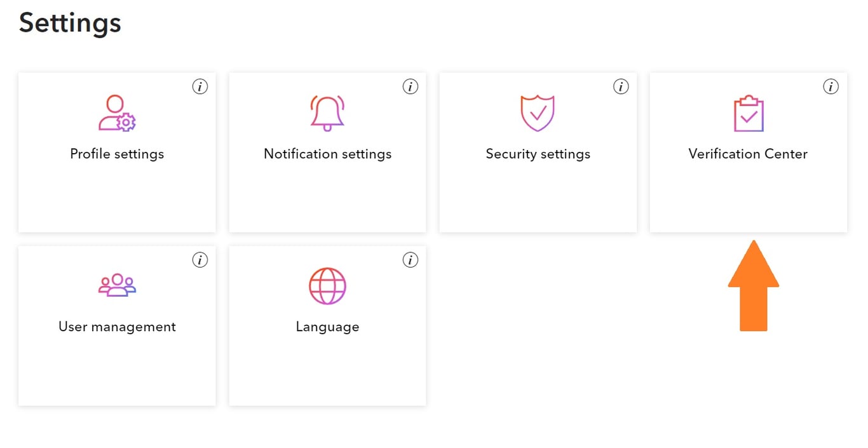Click the Verification Center clipboard icon

(748, 112)
